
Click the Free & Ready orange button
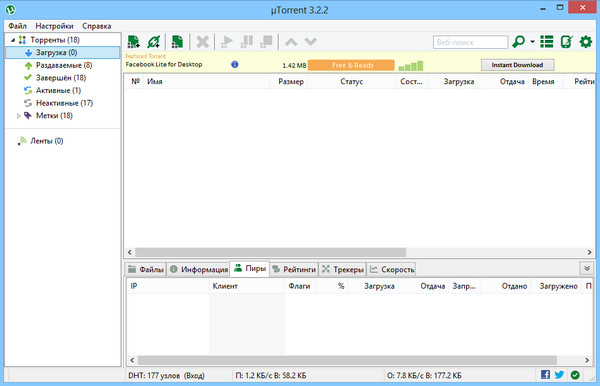[x=351, y=65]
